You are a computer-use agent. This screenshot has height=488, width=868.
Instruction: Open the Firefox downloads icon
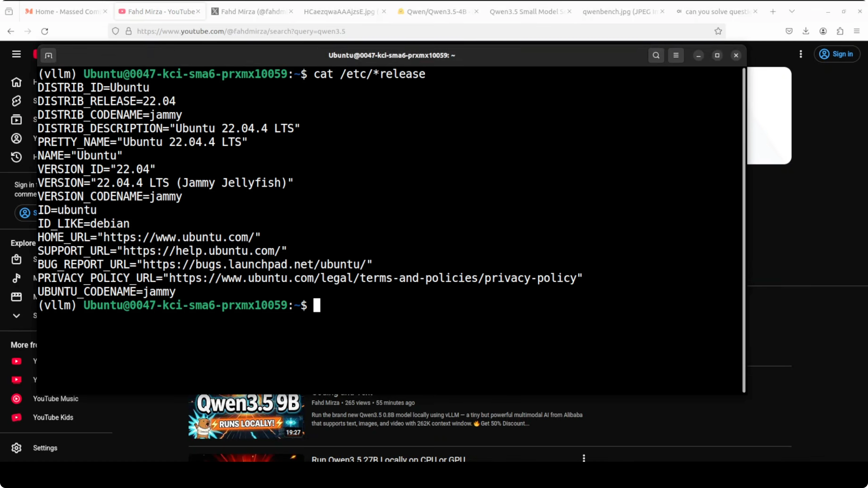click(806, 31)
